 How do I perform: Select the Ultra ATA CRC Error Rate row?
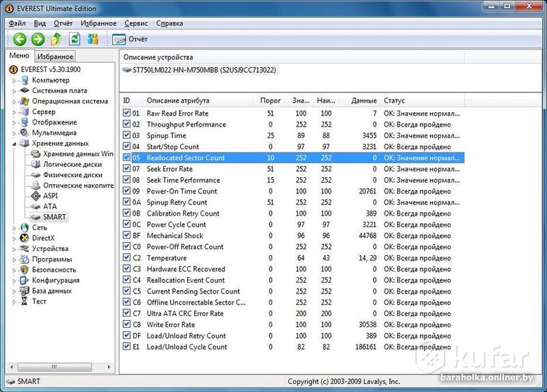coord(293,313)
